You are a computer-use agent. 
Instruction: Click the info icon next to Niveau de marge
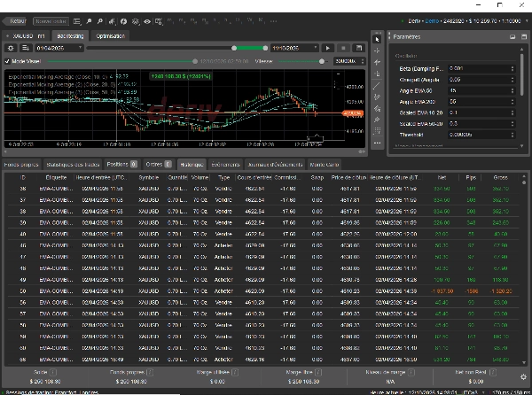pos(411,372)
